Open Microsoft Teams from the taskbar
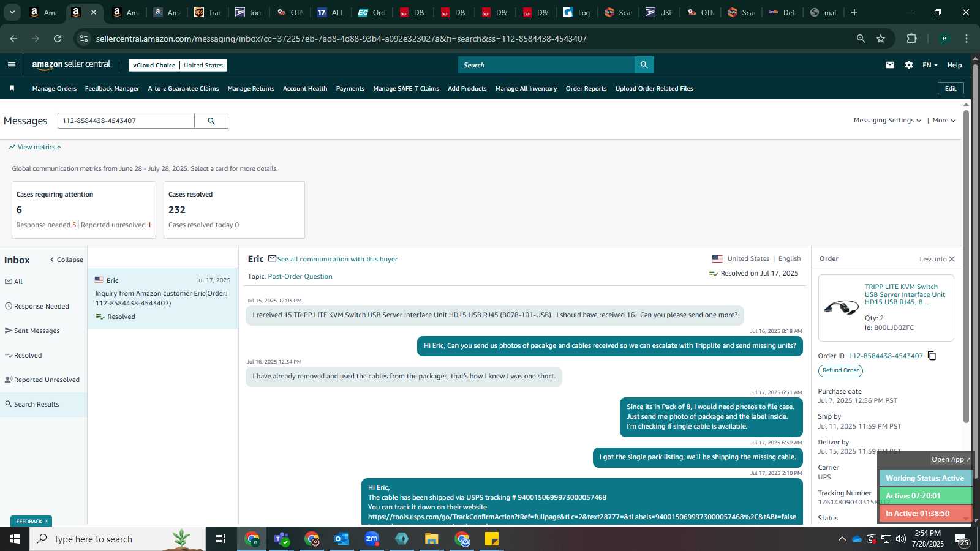Screen dimensions: 980x551 pyautogui.click(x=282, y=539)
